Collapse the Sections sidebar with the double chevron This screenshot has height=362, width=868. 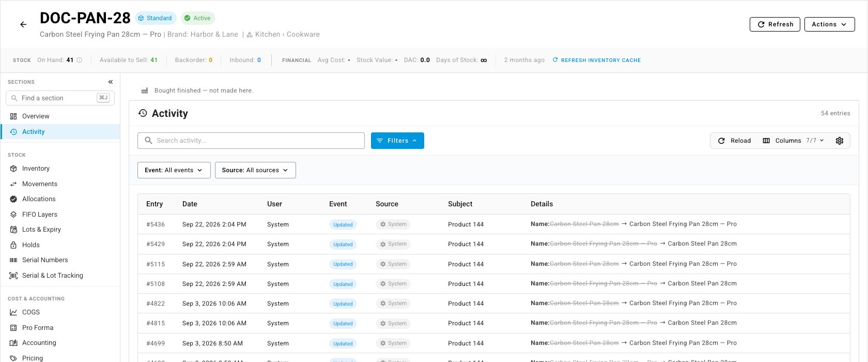click(x=111, y=82)
